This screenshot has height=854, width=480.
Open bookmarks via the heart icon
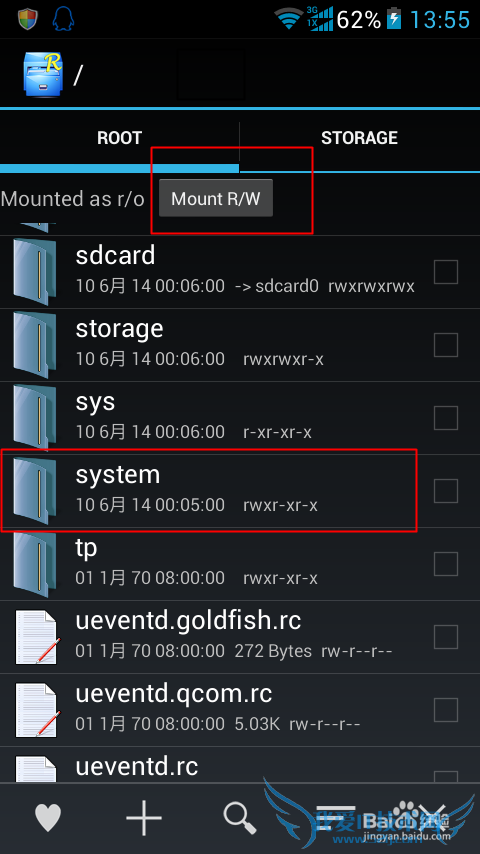tap(48, 818)
